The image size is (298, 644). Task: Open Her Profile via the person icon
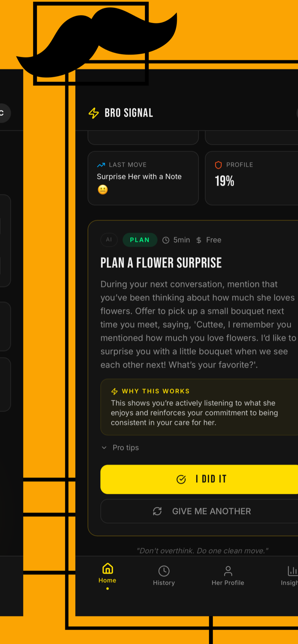coord(228,571)
